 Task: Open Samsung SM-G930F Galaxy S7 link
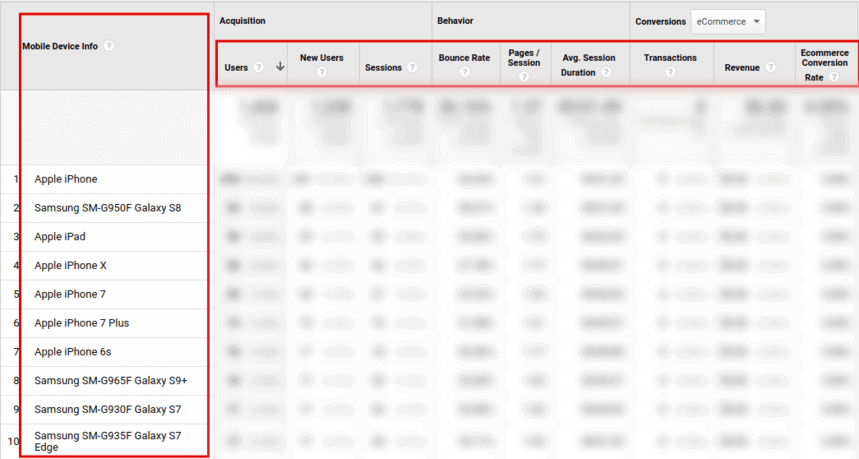pos(107,409)
